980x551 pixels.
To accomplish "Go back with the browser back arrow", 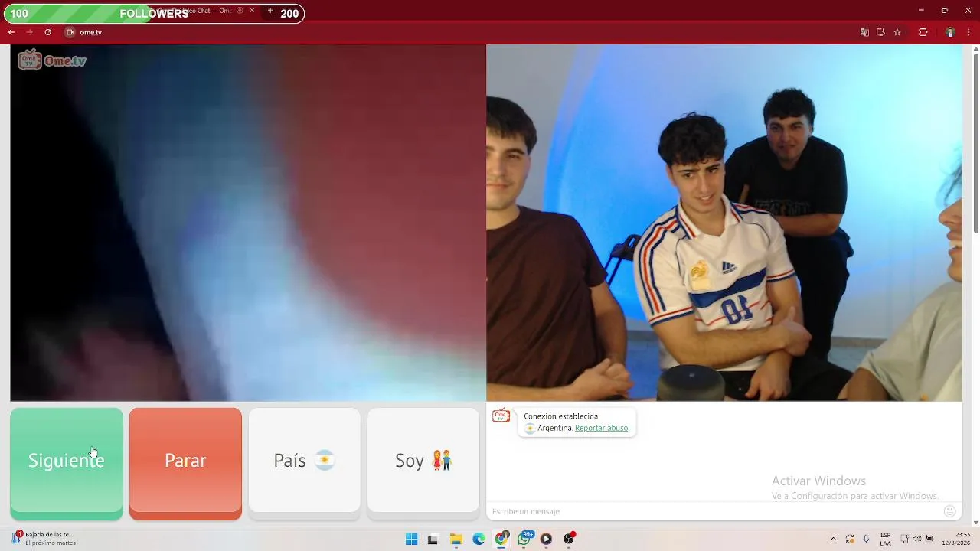I will [11, 32].
